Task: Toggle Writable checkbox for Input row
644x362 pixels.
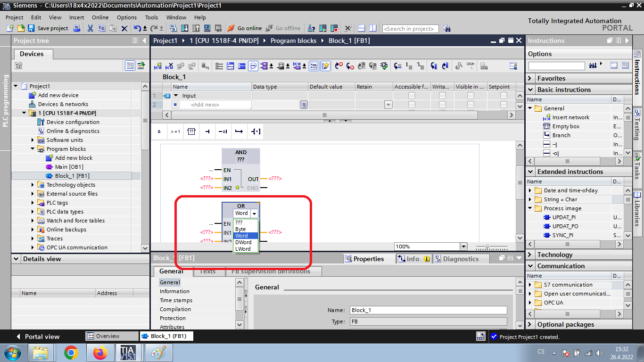Action: (442, 96)
